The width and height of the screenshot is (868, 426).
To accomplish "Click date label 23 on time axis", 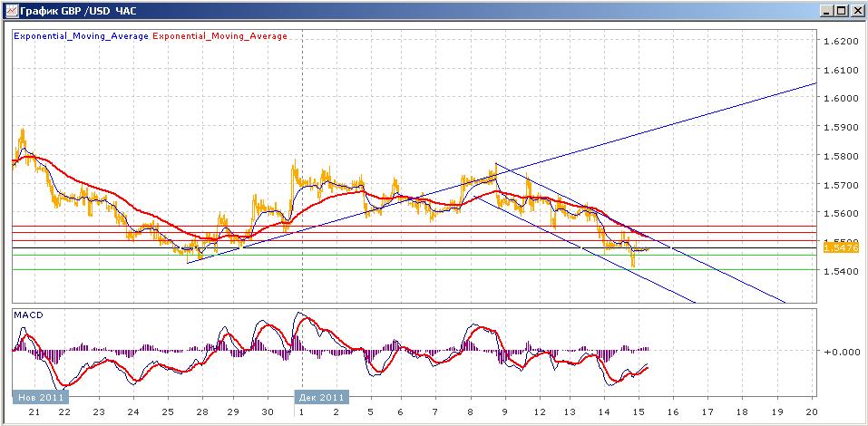I will (x=99, y=412).
